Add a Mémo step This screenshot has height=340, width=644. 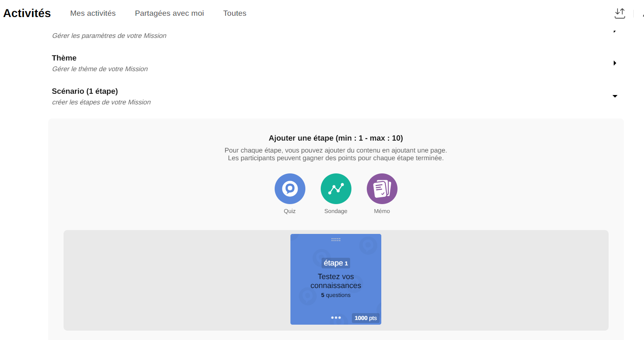pyautogui.click(x=382, y=189)
